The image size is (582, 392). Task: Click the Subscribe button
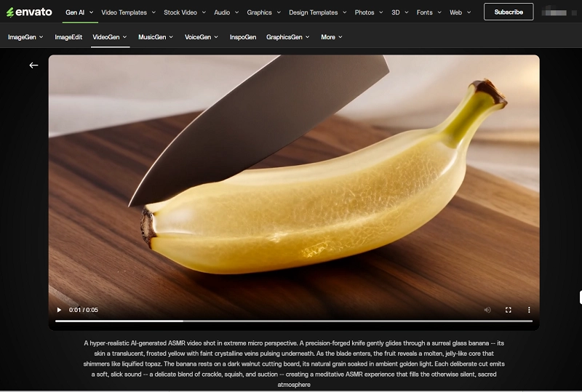coord(509,12)
